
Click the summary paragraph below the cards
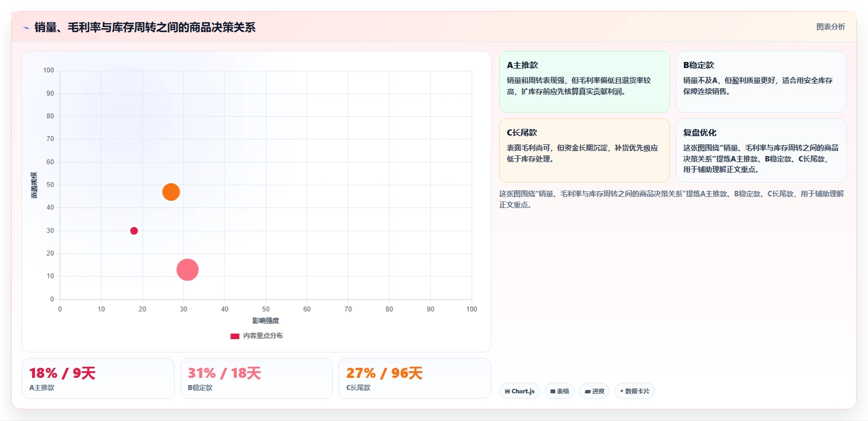[x=672, y=199]
